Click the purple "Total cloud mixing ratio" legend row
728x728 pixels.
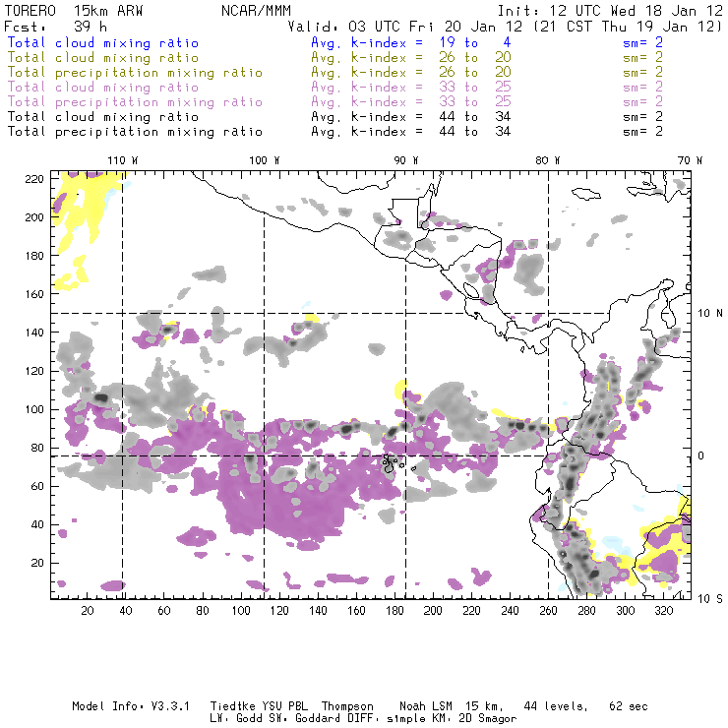pos(103,88)
